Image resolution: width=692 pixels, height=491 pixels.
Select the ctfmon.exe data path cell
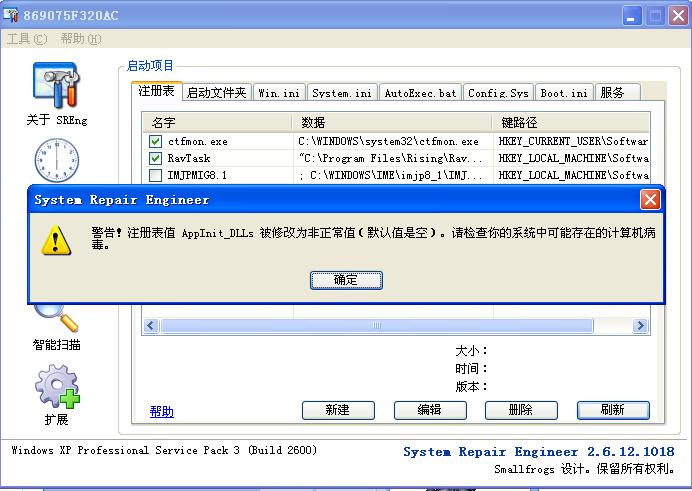pyautogui.click(x=393, y=141)
